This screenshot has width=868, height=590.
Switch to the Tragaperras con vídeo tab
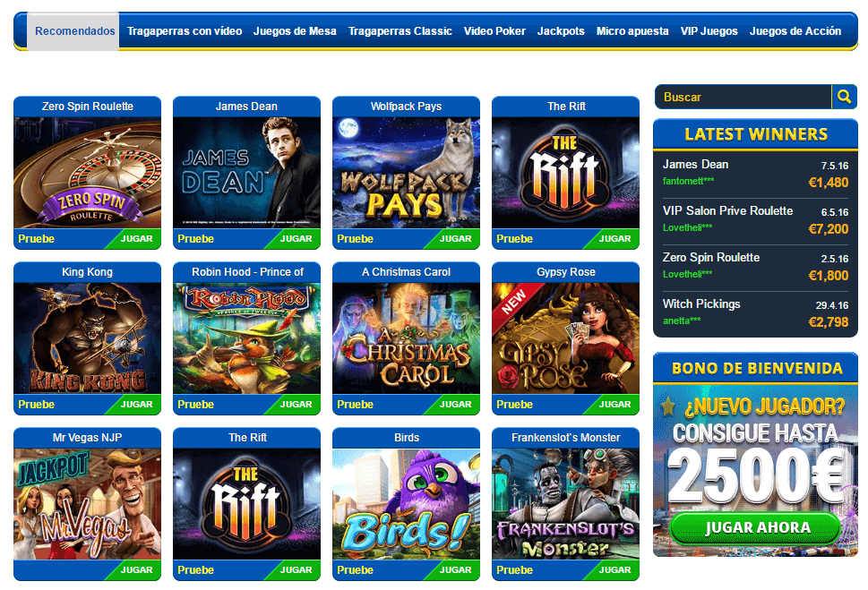tap(185, 31)
